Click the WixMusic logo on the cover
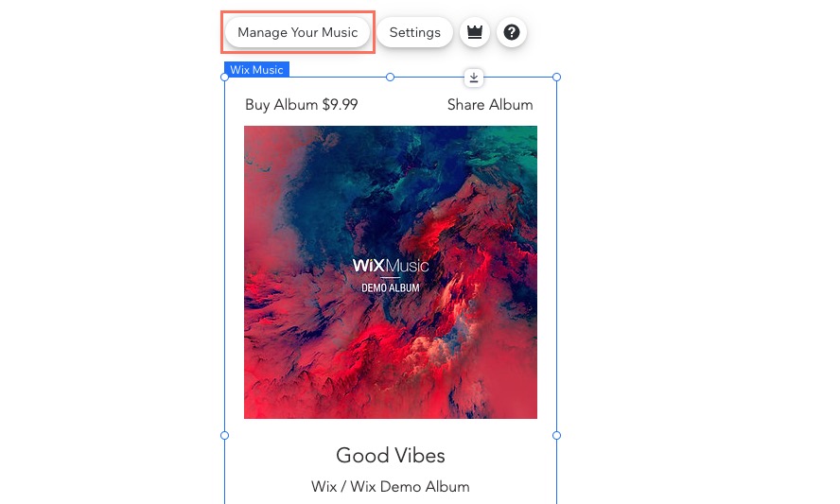840x504 pixels. tap(391, 266)
